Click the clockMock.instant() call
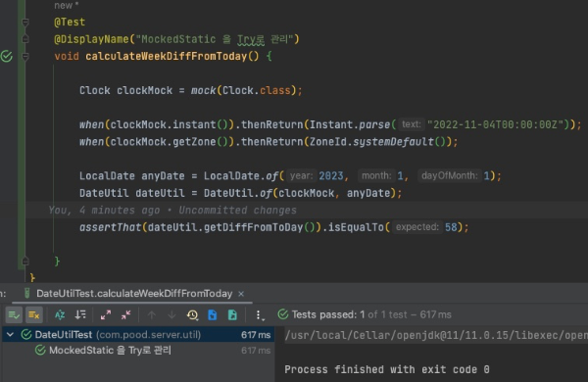588x382 pixels. 170,124
